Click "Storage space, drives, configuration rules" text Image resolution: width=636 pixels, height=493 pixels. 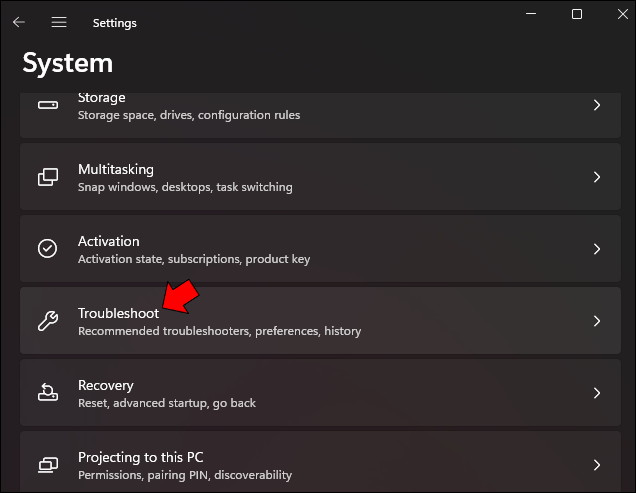coord(189,115)
